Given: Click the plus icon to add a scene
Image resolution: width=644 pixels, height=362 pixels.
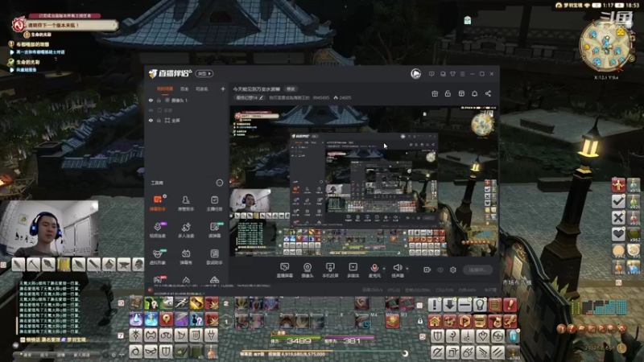Looking at the screenshot, I should (x=223, y=88).
